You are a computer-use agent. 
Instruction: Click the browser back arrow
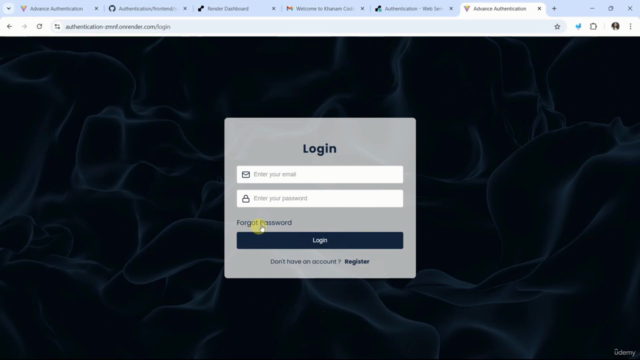(9, 27)
